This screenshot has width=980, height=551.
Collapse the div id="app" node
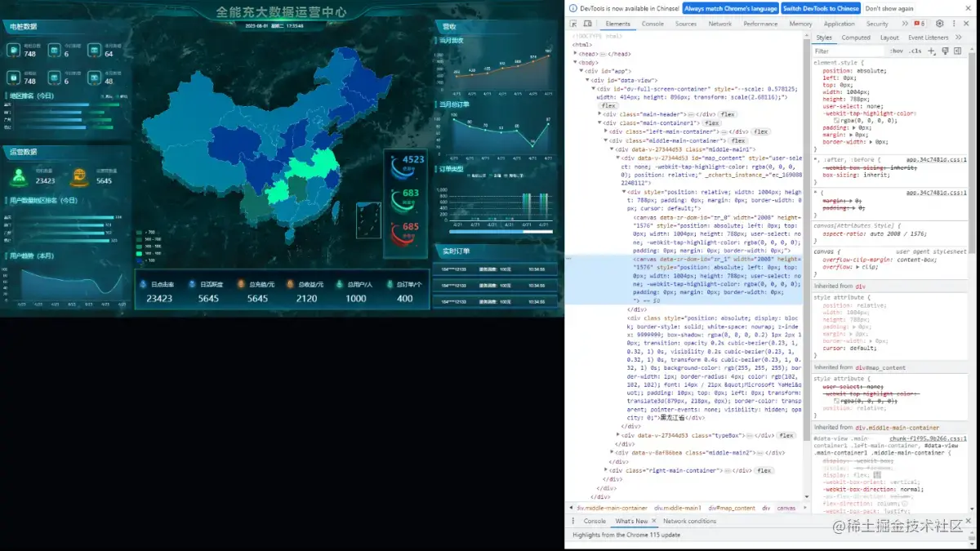click(x=582, y=71)
